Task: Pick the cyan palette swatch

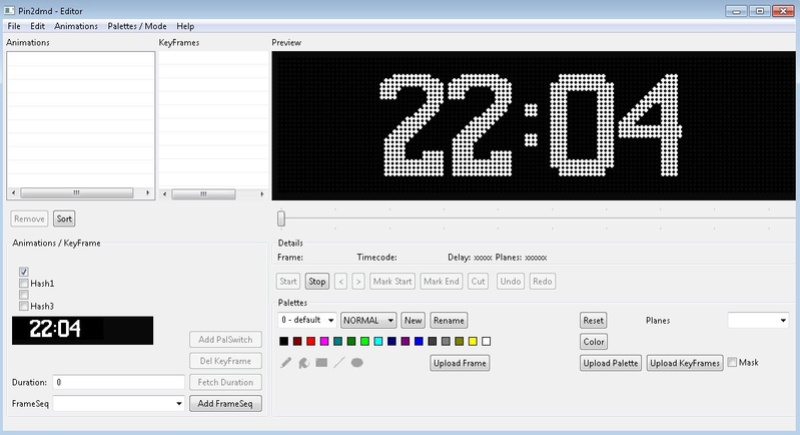Action: [378, 341]
